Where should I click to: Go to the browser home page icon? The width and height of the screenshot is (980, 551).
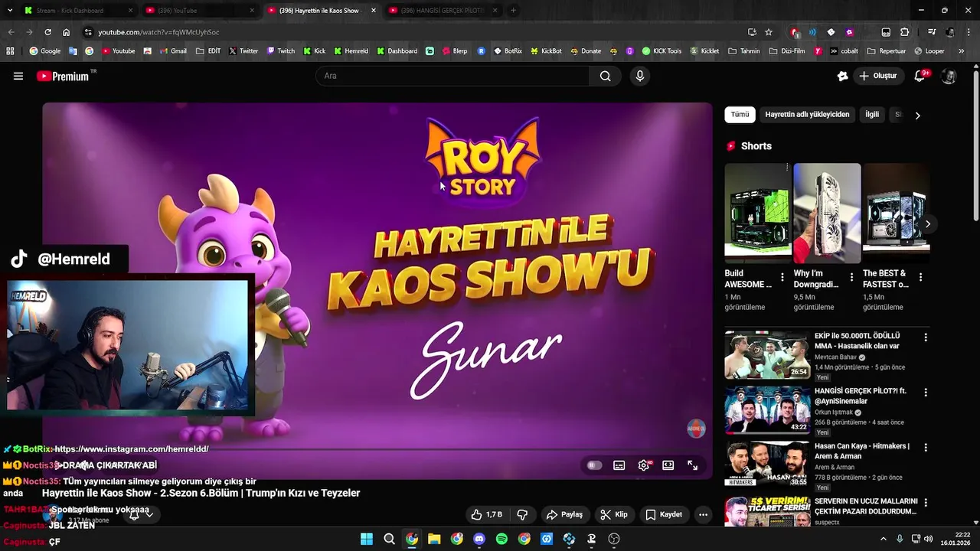67,32
